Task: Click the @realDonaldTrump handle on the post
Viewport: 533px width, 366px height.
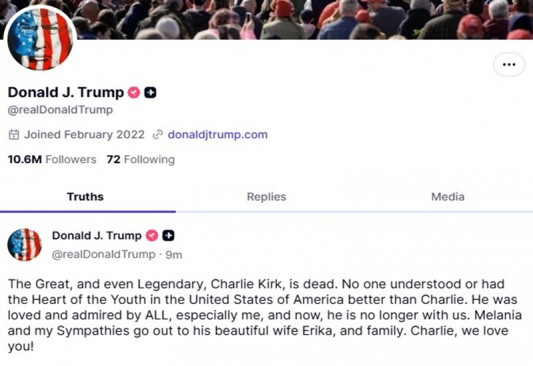Action: (103, 255)
